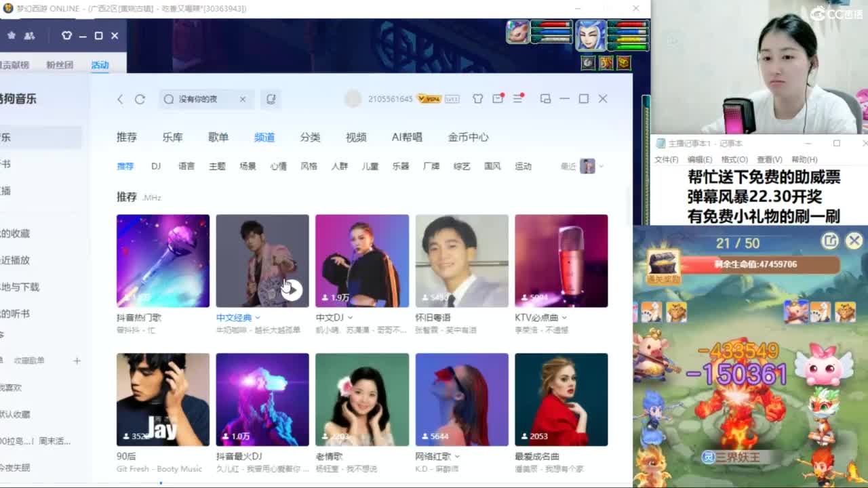This screenshot has height=488, width=868.
Task: Open the skin/theme shirt icon in title bar
Action: (477, 99)
